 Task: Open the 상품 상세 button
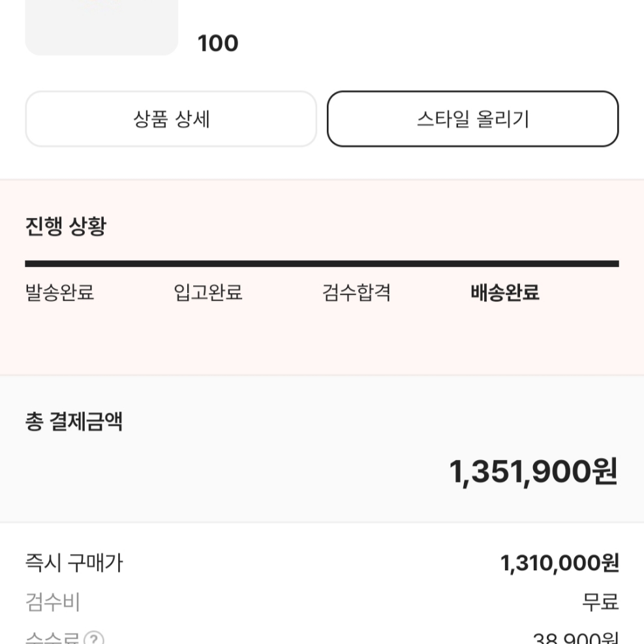click(171, 119)
